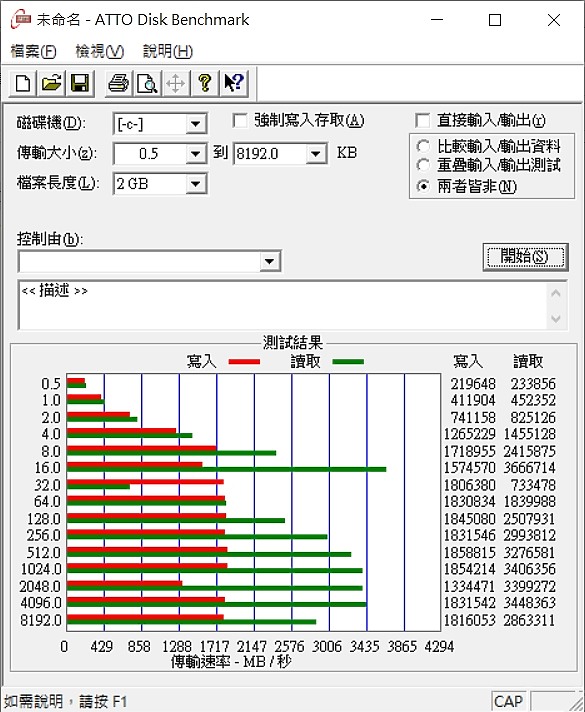Click the 如需說明，請按 F1 status text
Viewport: 585px width, 712px height.
click(x=66, y=702)
